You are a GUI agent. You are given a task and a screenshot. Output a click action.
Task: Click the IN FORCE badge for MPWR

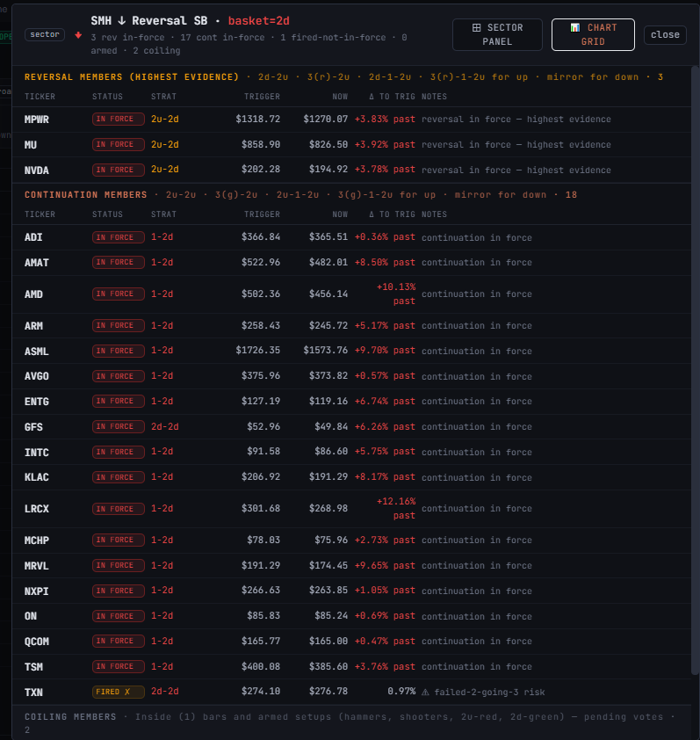coord(118,119)
